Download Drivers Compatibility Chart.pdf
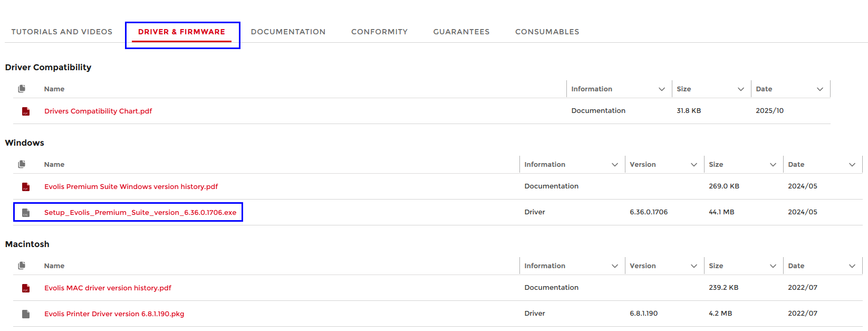 (98, 111)
